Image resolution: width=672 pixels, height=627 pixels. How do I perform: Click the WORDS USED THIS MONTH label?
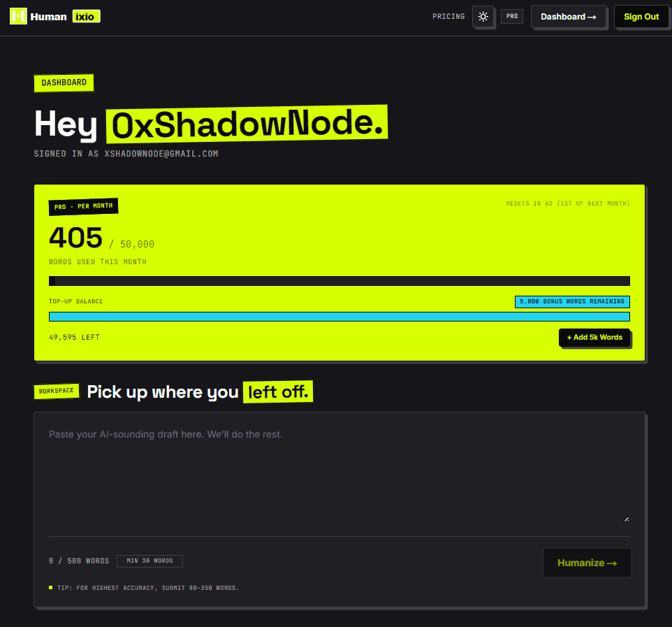pyautogui.click(x=98, y=261)
